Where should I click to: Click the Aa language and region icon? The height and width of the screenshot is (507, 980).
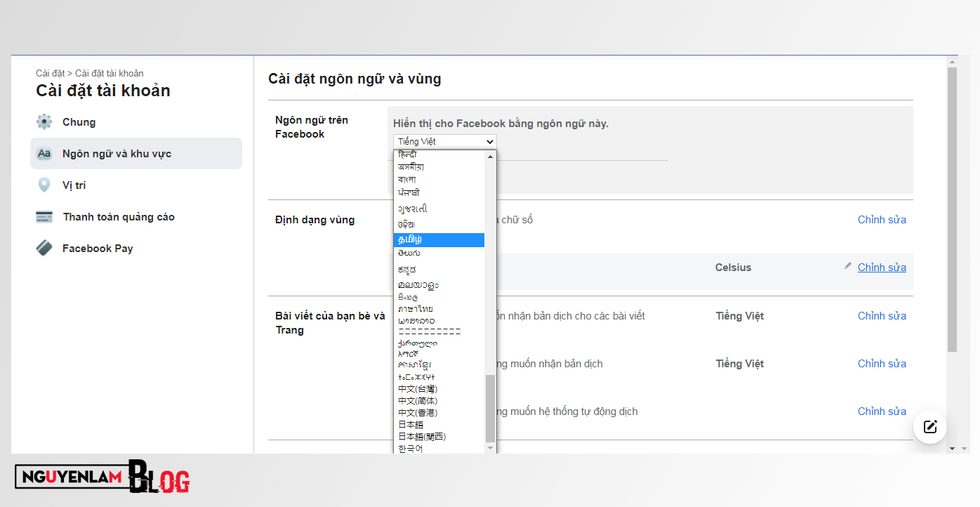click(x=44, y=153)
